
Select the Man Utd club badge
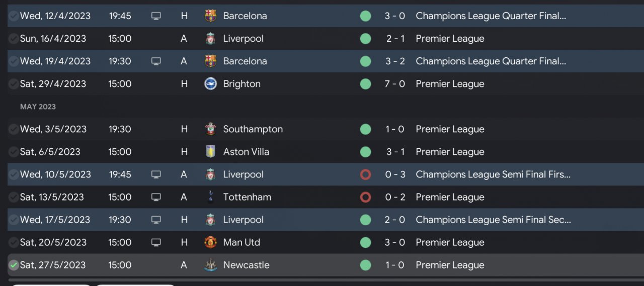[x=210, y=242]
